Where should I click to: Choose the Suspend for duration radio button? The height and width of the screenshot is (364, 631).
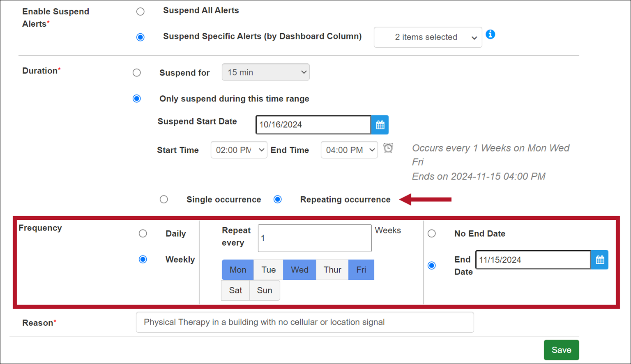pos(137,73)
